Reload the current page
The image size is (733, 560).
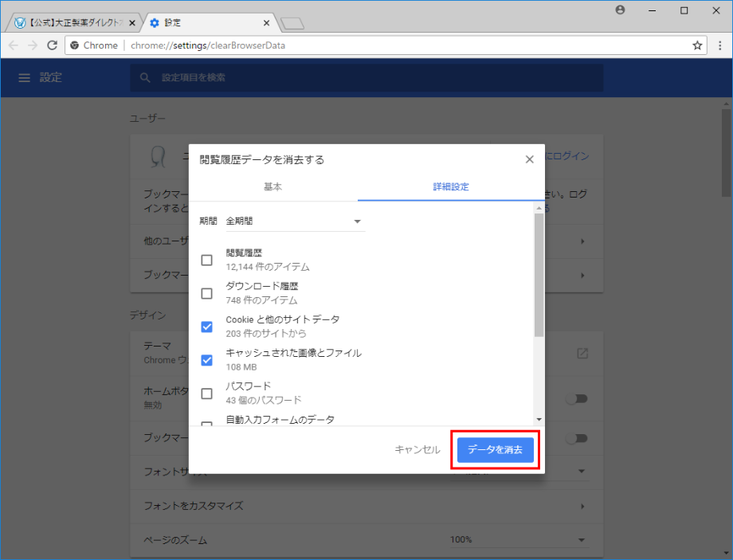coord(52,45)
